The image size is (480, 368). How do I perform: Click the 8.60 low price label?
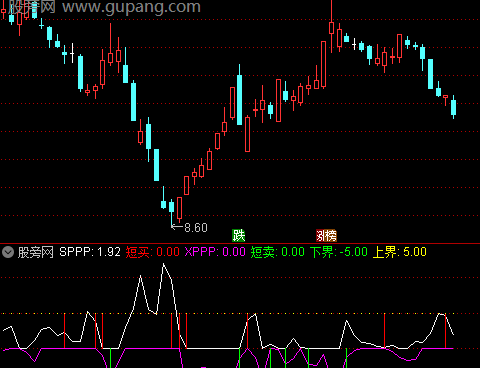[196, 228]
